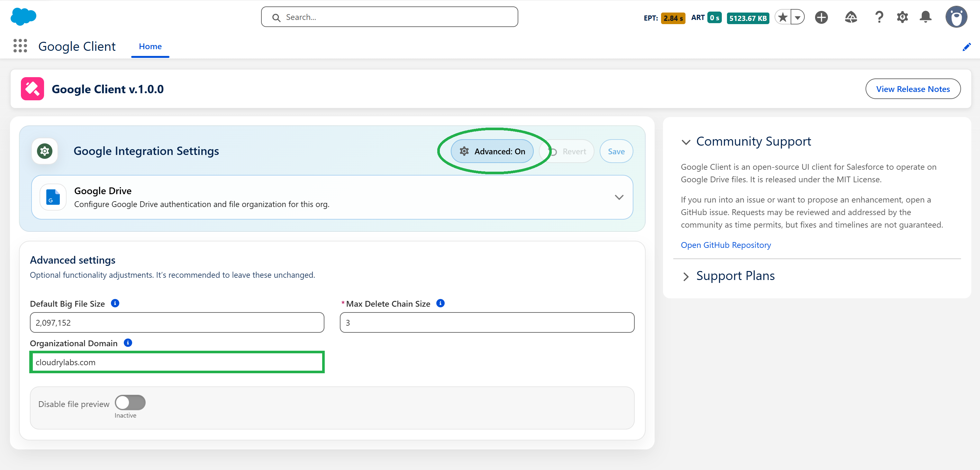Enable the Disable file preview switch
980x470 pixels.
130,402
